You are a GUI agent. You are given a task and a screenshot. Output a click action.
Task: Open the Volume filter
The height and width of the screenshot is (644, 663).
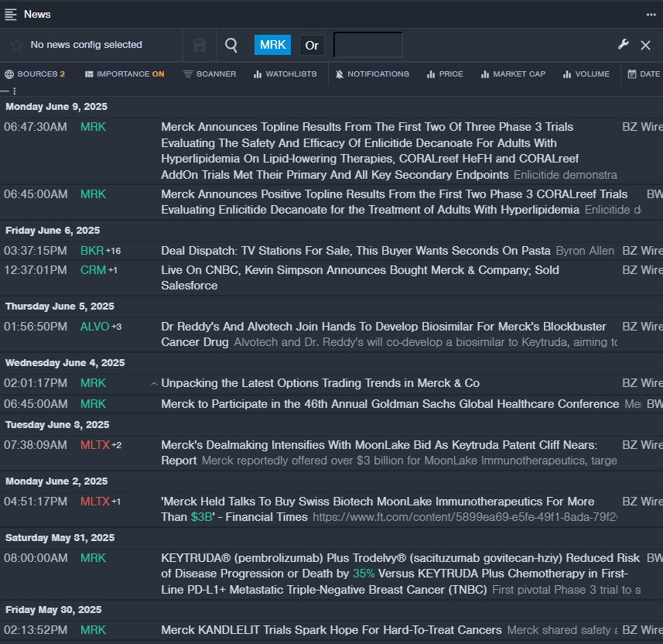586,74
